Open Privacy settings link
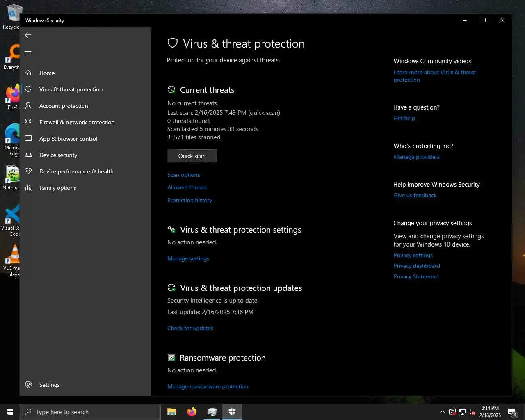The width and height of the screenshot is (525, 420). point(413,255)
